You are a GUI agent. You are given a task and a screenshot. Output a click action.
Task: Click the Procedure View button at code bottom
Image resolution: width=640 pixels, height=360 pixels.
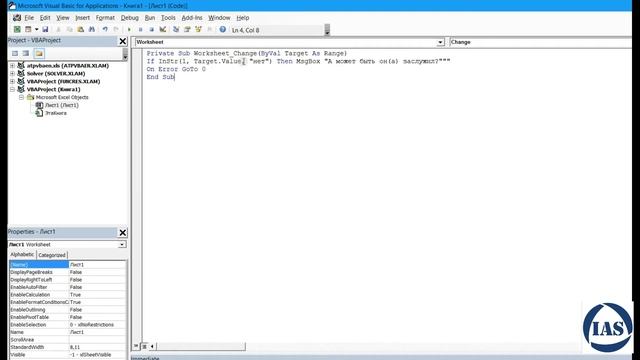(136, 346)
